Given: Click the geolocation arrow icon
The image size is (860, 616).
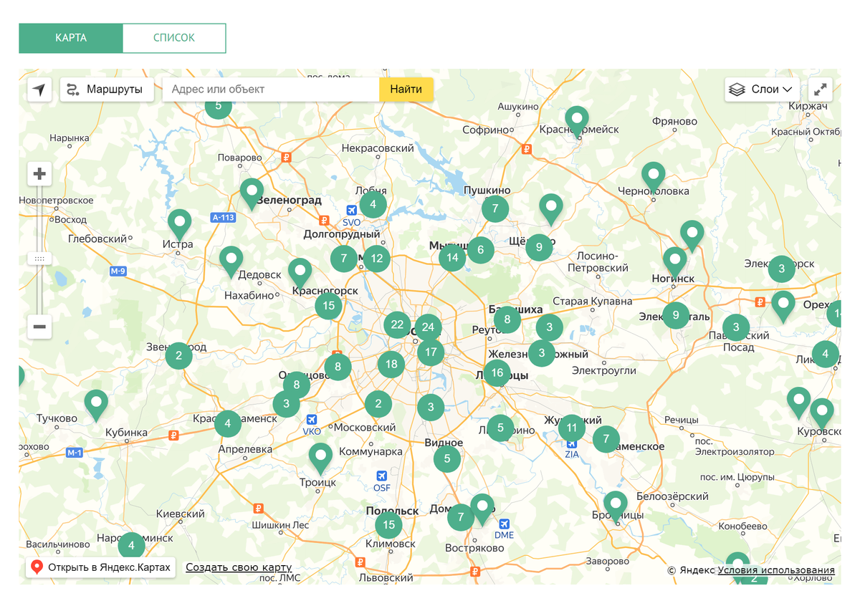Looking at the screenshot, I should [39, 90].
